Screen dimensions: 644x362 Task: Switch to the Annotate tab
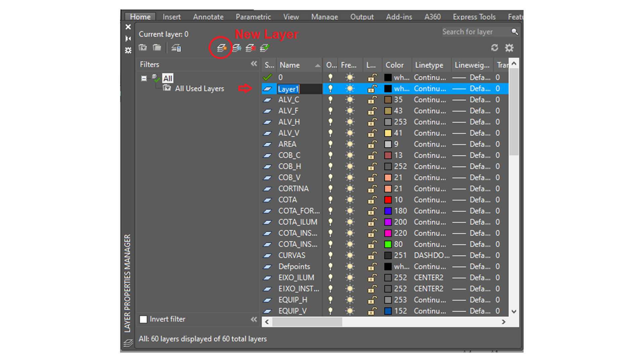[208, 17]
